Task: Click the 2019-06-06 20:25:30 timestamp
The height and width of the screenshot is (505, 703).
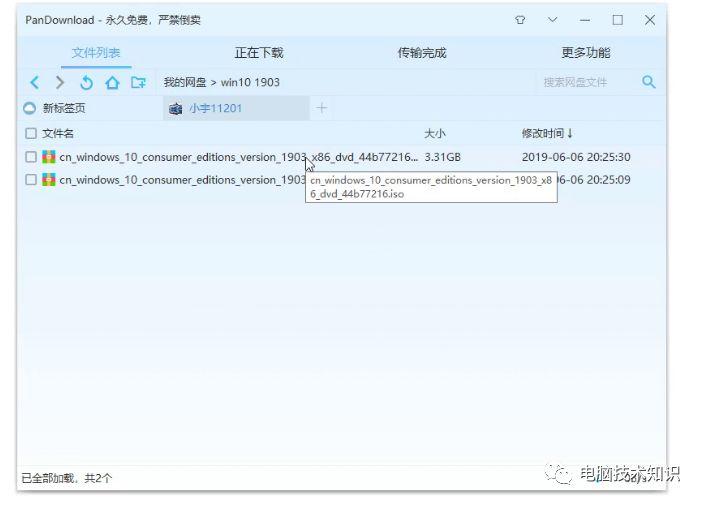Action: coord(576,157)
